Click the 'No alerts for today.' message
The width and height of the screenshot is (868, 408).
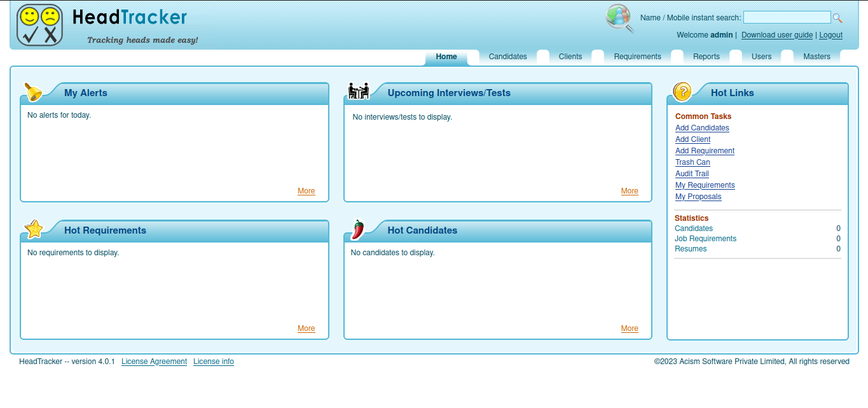tap(59, 115)
